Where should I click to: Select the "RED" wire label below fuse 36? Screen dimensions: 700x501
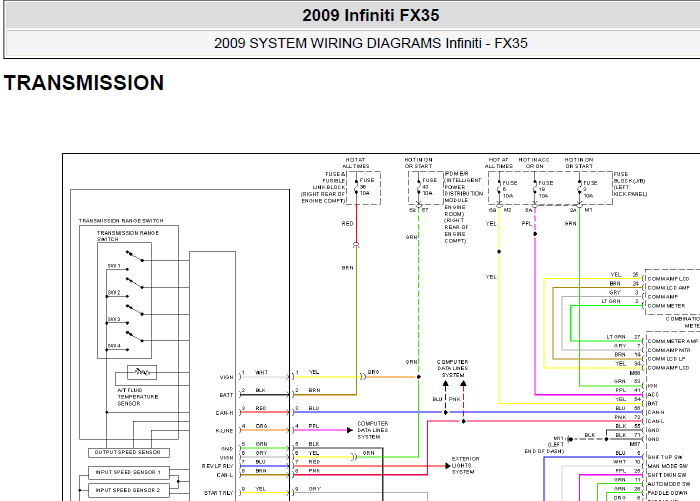pos(347,224)
